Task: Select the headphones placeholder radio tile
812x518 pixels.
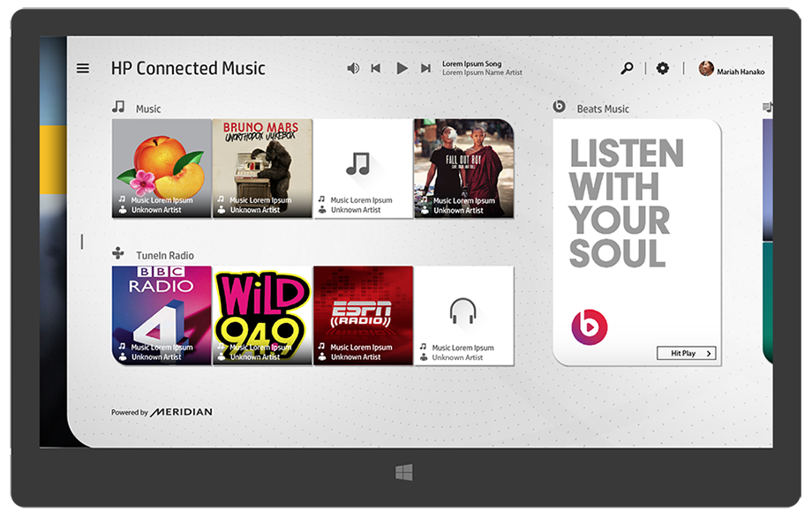Action: coord(464,316)
